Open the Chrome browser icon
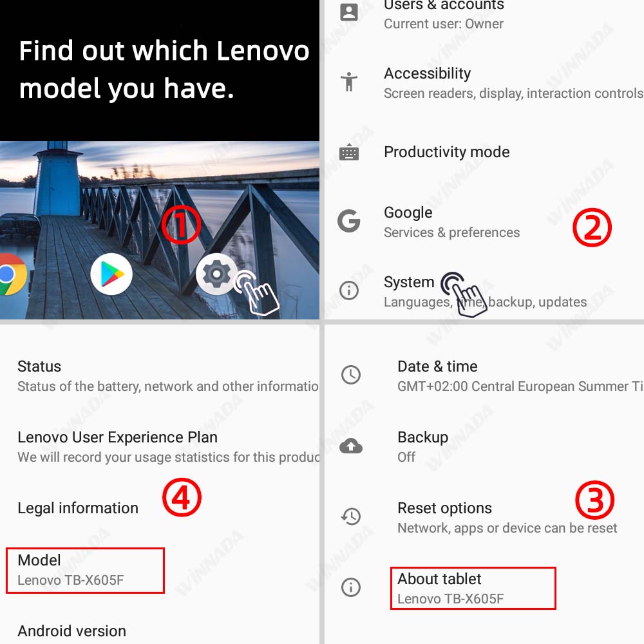This screenshot has width=644, height=644. pos(9,275)
